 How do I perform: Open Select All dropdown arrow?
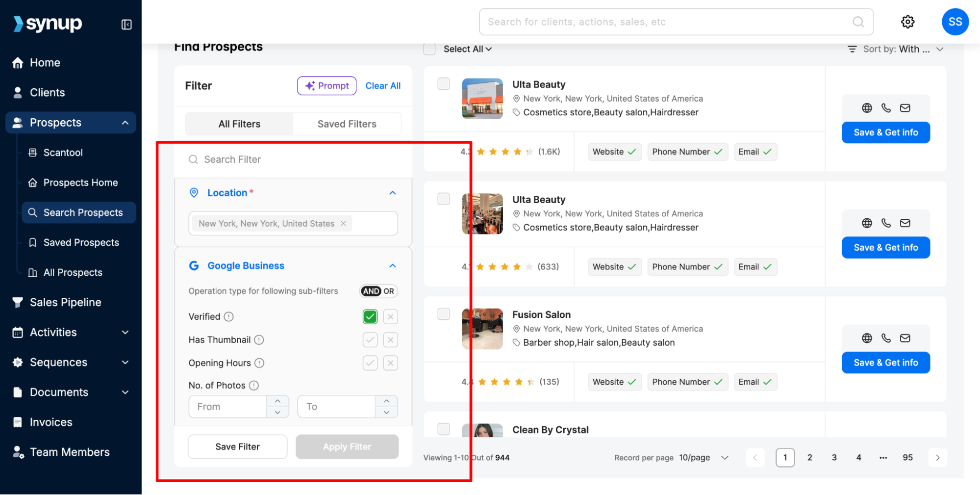click(489, 49)
